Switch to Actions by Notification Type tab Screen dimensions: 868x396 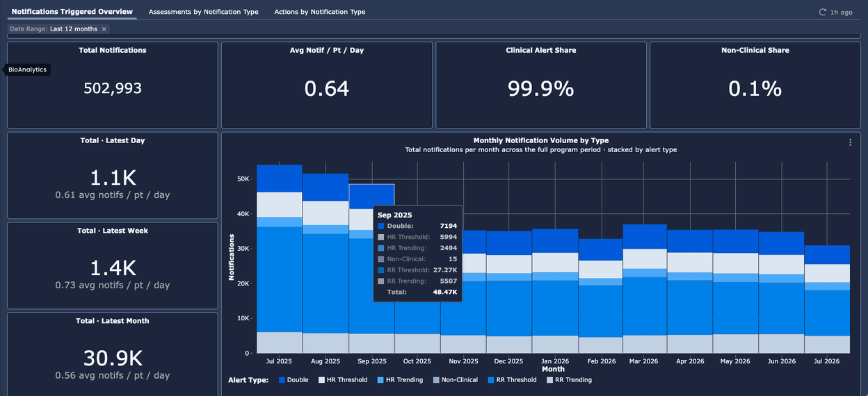pyautogui.click(x=320, y=12)
